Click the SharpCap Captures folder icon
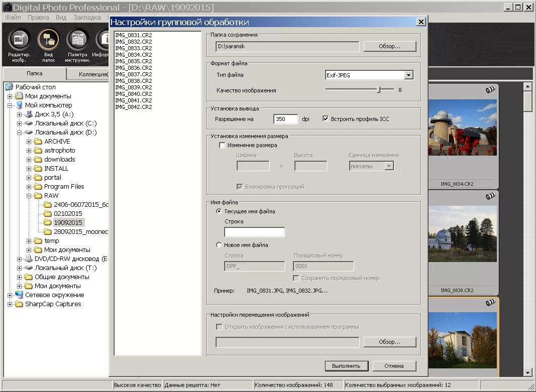 click(19, 304)
